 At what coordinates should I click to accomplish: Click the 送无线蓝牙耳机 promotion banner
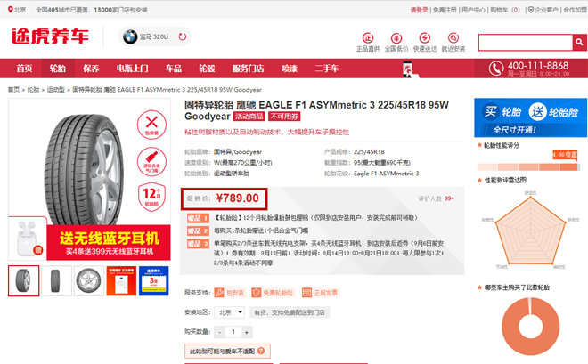tap(109, 243)
